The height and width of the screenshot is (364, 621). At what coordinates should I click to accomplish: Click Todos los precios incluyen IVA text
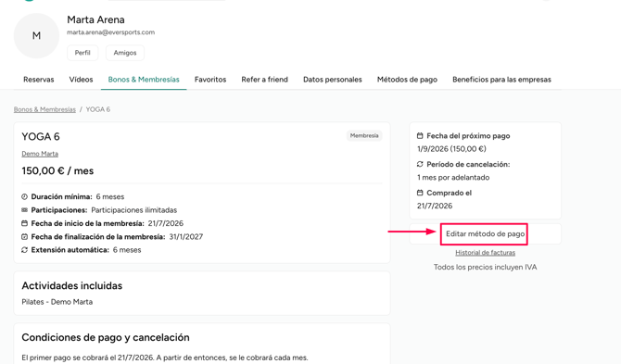coord(485,267)
